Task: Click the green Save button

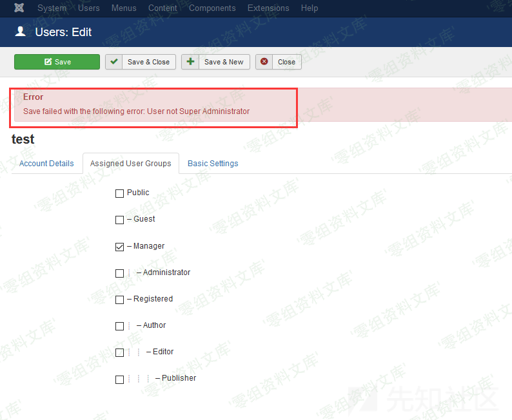Action: (57, 62)
